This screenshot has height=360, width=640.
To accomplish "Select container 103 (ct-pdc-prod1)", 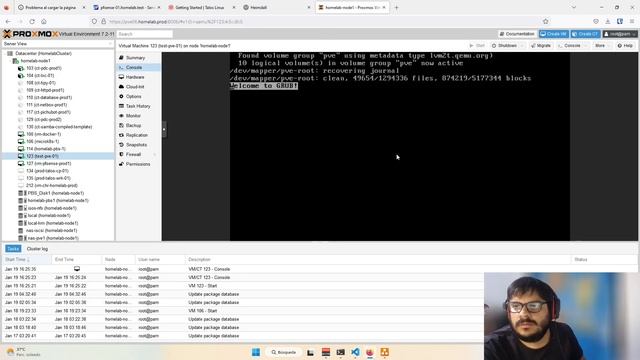I will point(44,68).
